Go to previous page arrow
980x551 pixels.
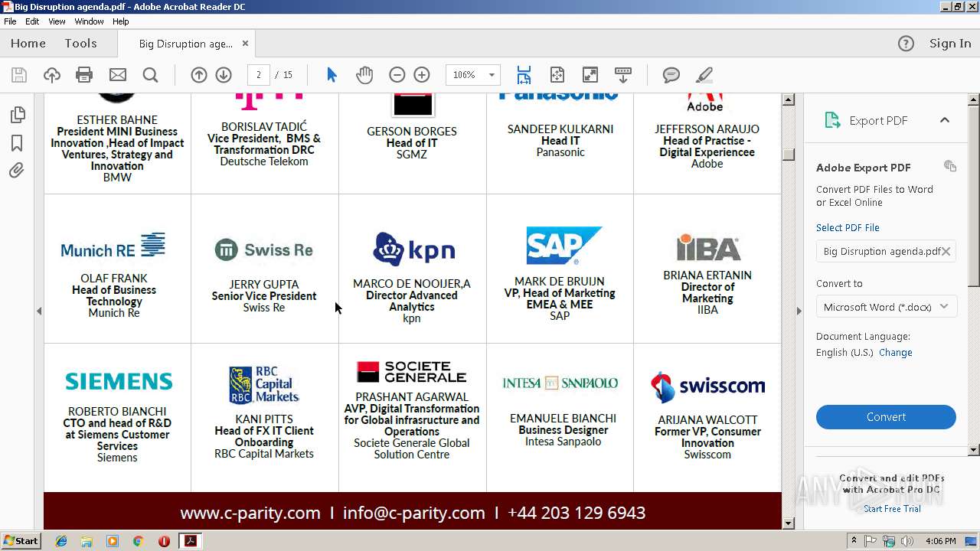pyautogui.click(x=199, y=75)
